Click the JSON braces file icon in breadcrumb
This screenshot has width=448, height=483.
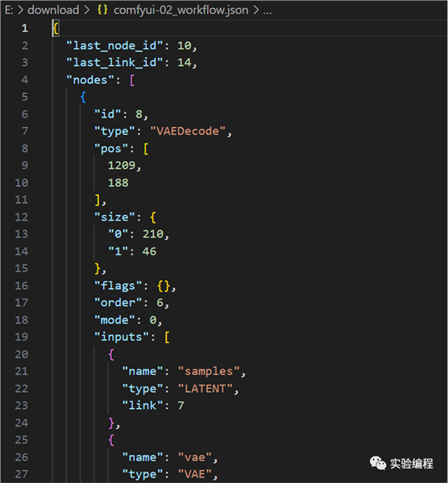point(102,10)
